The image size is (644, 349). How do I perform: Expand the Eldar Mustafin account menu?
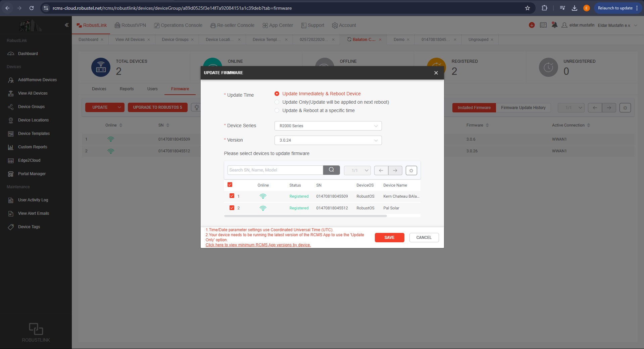click(x=617, y=26)
